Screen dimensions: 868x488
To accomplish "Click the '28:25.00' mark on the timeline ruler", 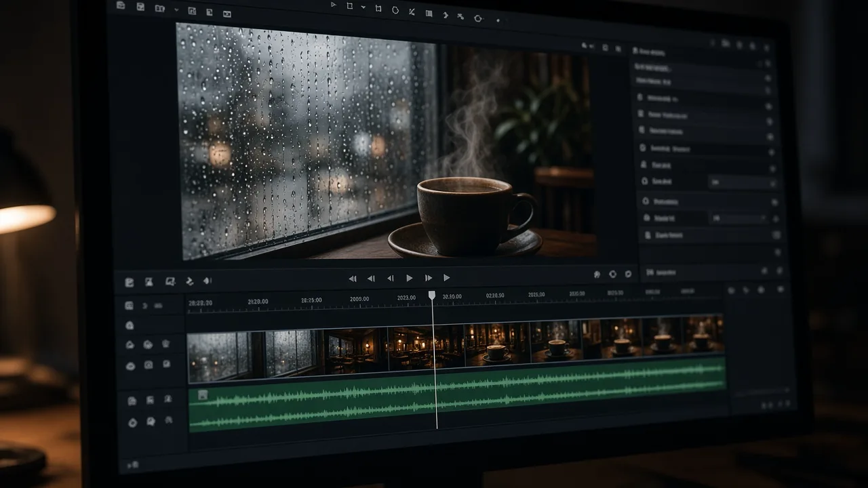I will 311,300.
